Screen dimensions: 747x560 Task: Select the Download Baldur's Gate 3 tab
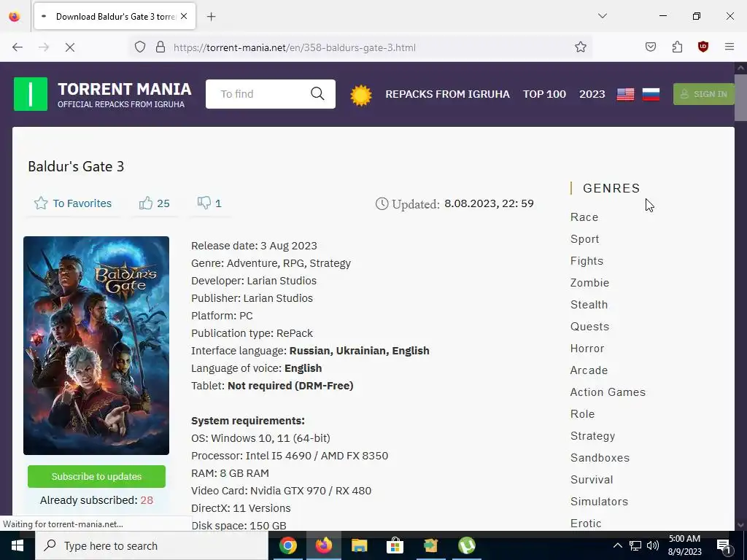(x=115, y=17)
